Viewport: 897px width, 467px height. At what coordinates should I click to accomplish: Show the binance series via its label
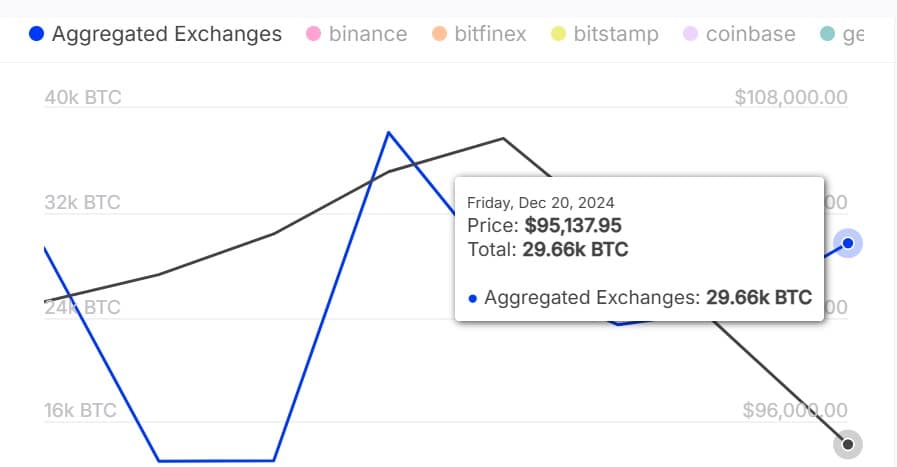368,34
